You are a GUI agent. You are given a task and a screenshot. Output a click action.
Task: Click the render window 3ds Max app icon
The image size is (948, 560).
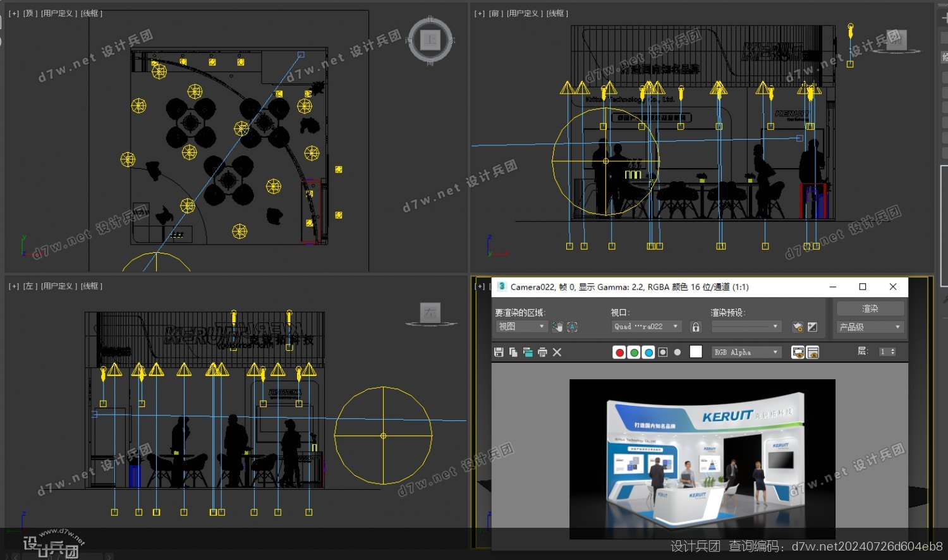501,286
